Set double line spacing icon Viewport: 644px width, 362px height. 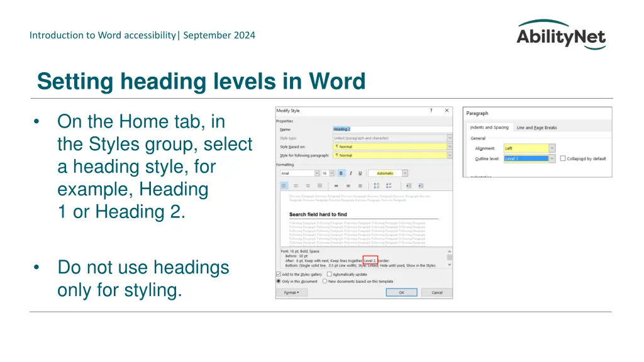point(360,186)
